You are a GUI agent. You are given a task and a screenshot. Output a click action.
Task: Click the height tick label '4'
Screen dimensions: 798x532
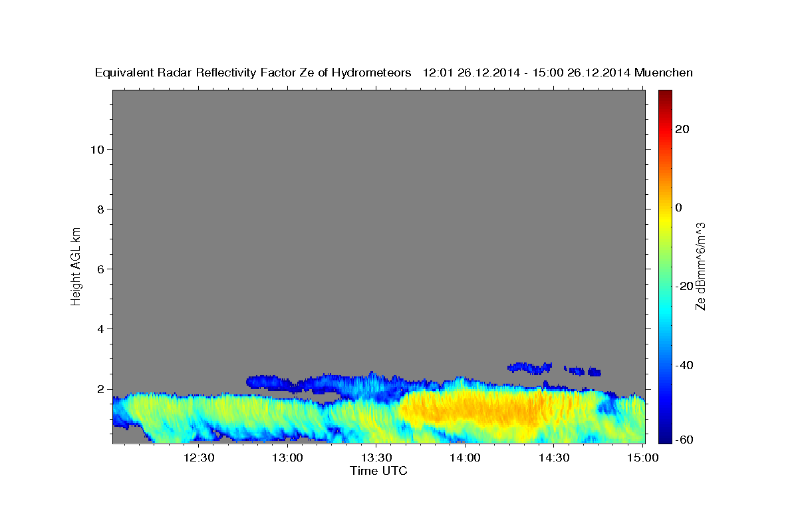tap(99, 329)
